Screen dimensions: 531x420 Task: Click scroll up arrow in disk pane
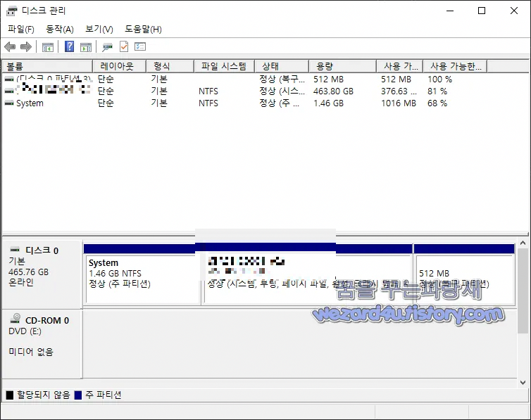pos(523,243)
